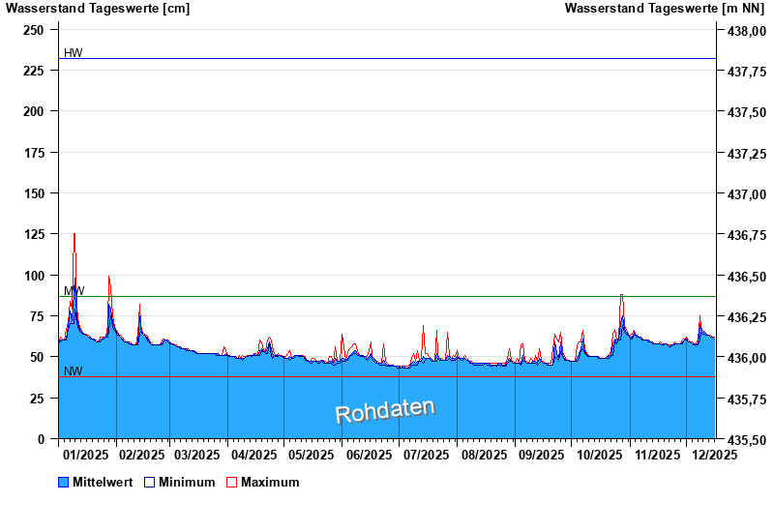The image size is (774, 532).
Task: Click the January maximum peak spike
Action: (x=74, y=235)
